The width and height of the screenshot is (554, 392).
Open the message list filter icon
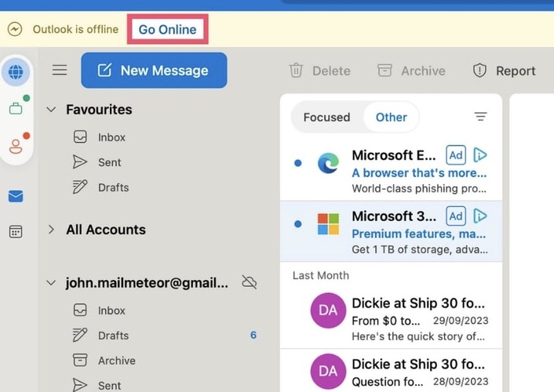tap(480, 117)
